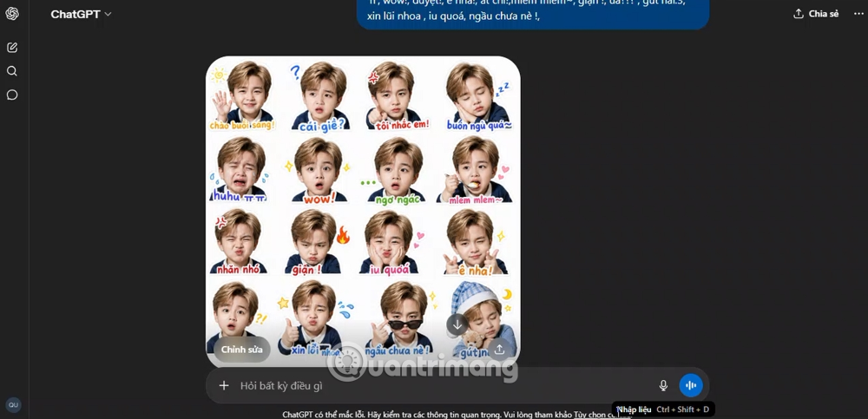Start voice mode with blue waveform button
This screenshot has width=868, height=419.
[x=691, y=385]
